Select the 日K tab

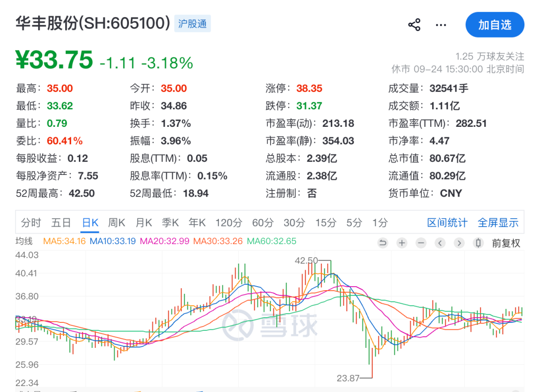(90, 223)
